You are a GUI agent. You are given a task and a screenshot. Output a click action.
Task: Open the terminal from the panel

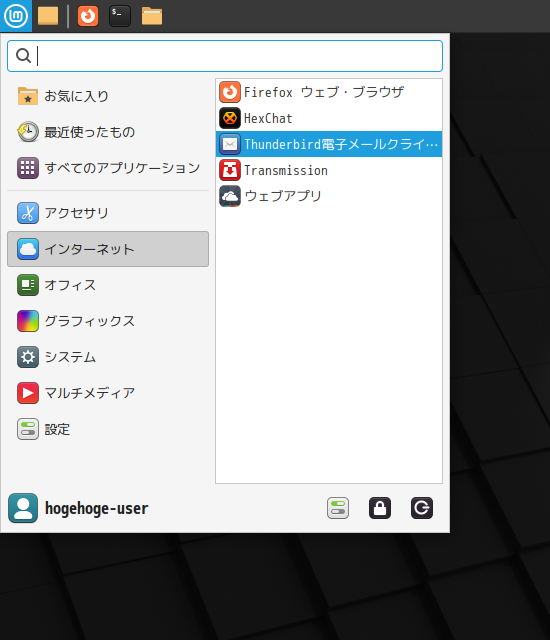[x=120, y=16]
